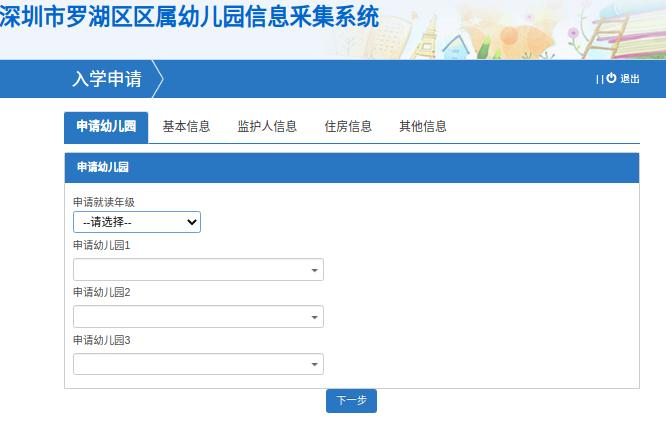Viewport: 666px width, 429px height.
Task: Expand the 申请幼儿园2 combo box
Action: pyautogui.click(x=198, y=317)
